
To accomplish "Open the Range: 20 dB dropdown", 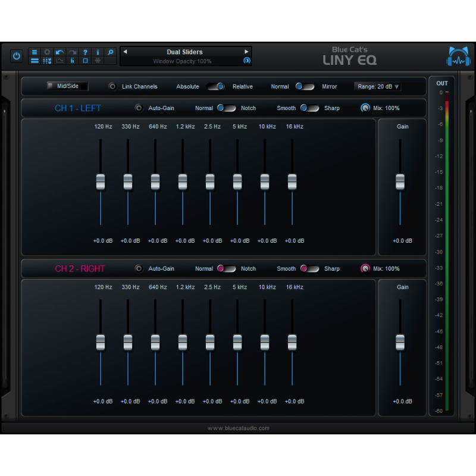I will [x=377, y=86].
